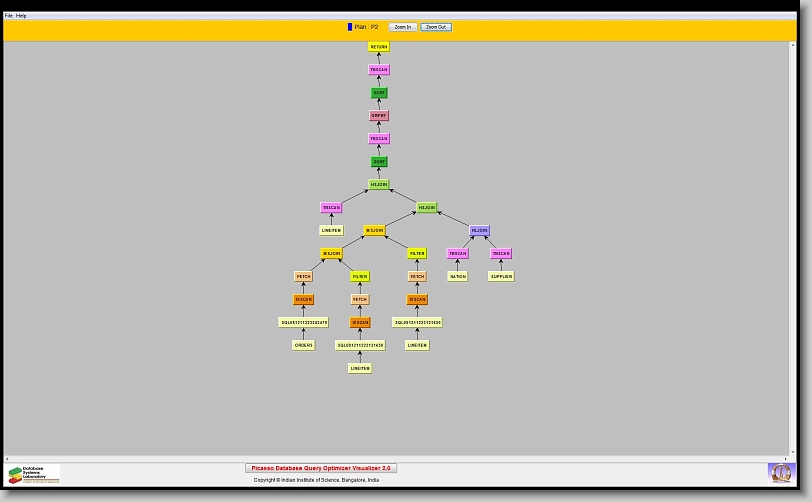The width and height of the screenshot is (812, 502).
Task: Click the institute emblem in the bottom right
Action: click(x=779, y=472)
